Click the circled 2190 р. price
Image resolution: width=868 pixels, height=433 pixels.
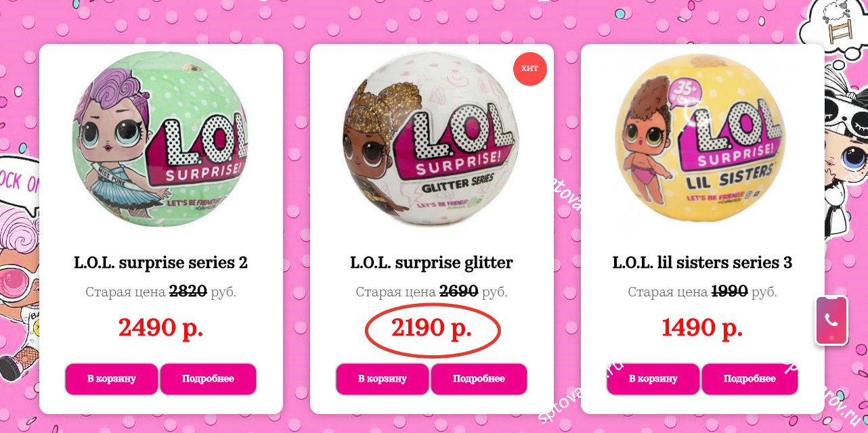432,328
